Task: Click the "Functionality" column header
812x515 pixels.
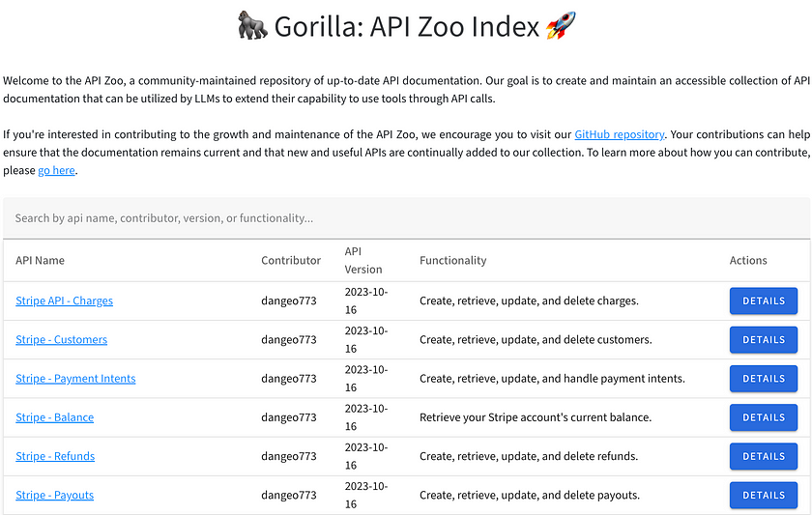Action: [453, 260]
